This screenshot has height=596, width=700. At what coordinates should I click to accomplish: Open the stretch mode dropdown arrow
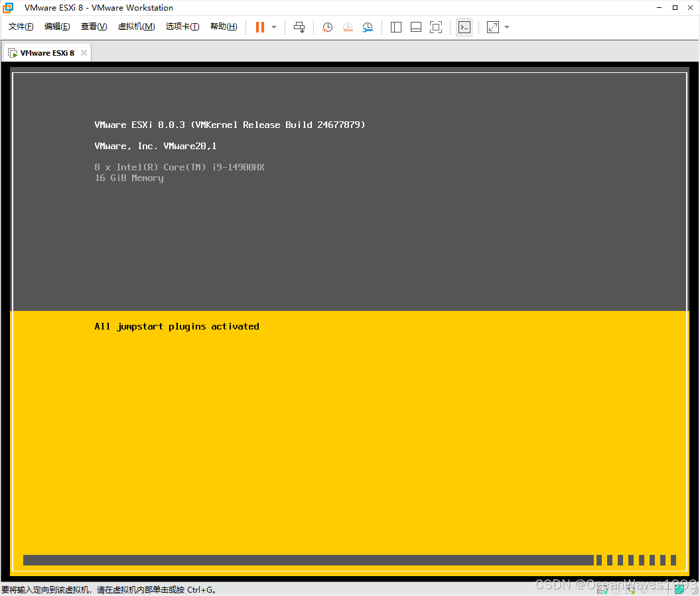point(507,27)
